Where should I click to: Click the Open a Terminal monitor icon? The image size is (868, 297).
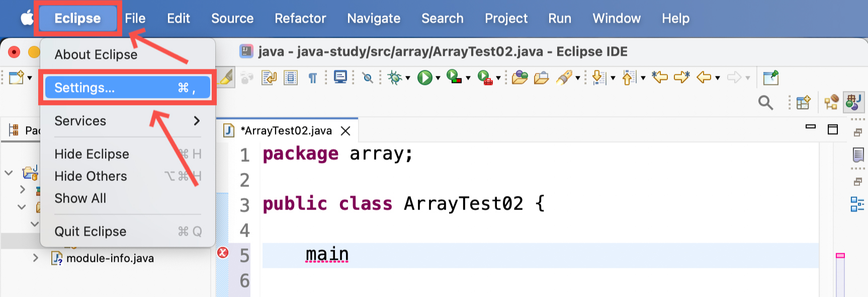tap(340, 77)
